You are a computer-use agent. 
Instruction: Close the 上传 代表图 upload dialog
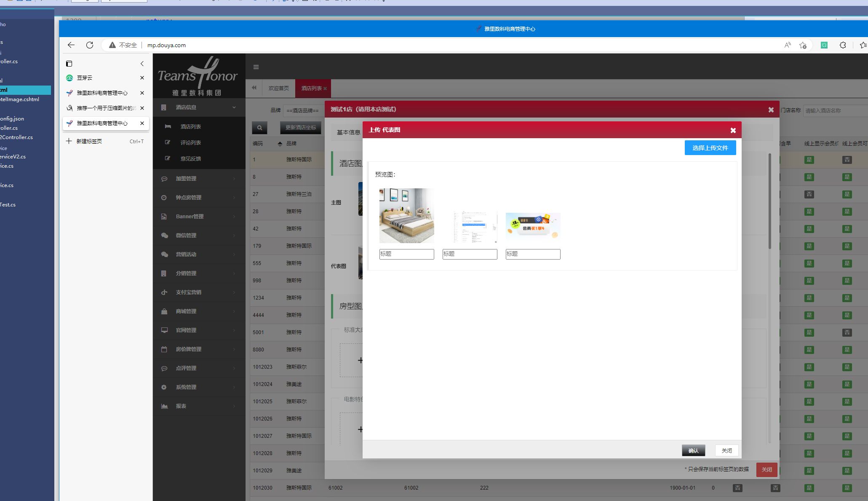pos(733,131)
